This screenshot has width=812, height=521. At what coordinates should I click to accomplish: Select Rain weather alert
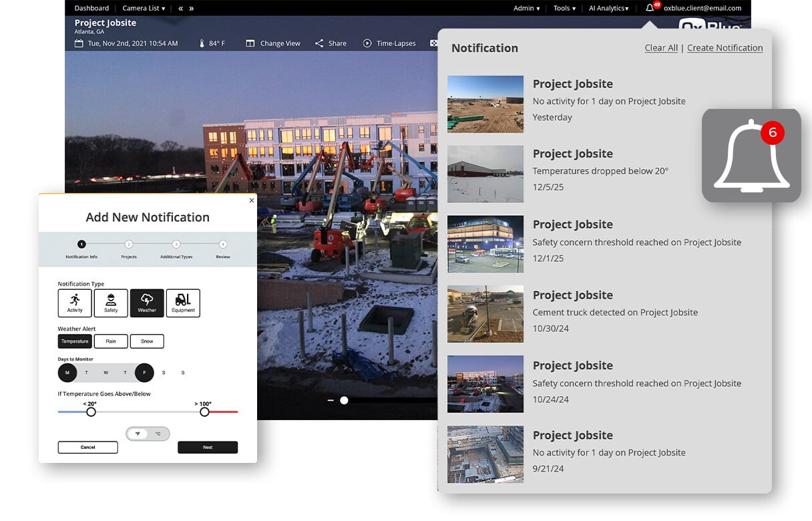[111, 341]
